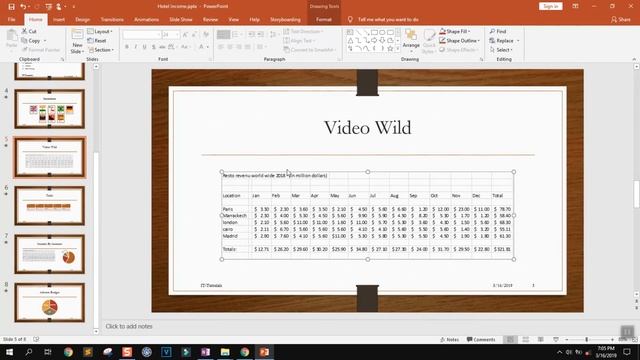Click the Video Wild slide title
Image resolution: width=640 pixels, height=360 pixels.
tap(367, 128)
